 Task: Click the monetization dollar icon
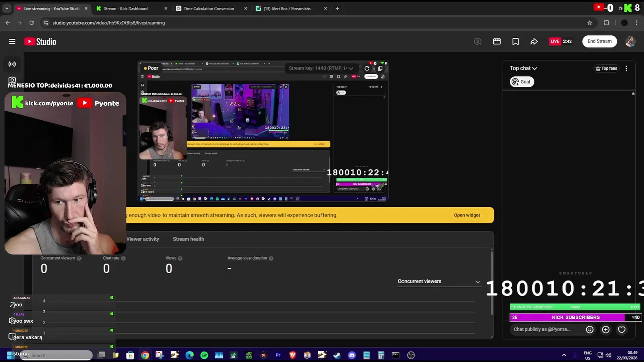[x=478, y=41]
